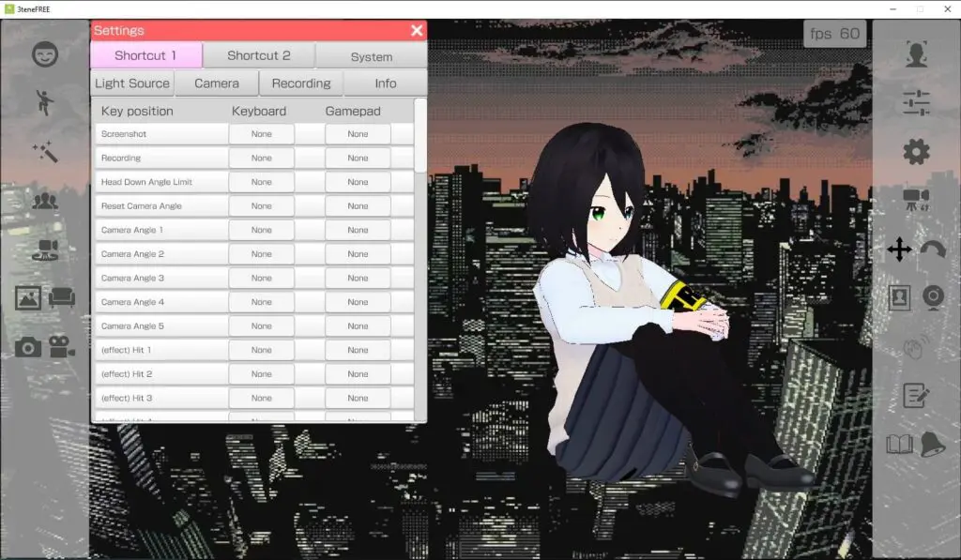Image resolution: width=961 pixels, height=560 pixels.
Task: Select the move arrows cross icon
Action: [899, 250]
